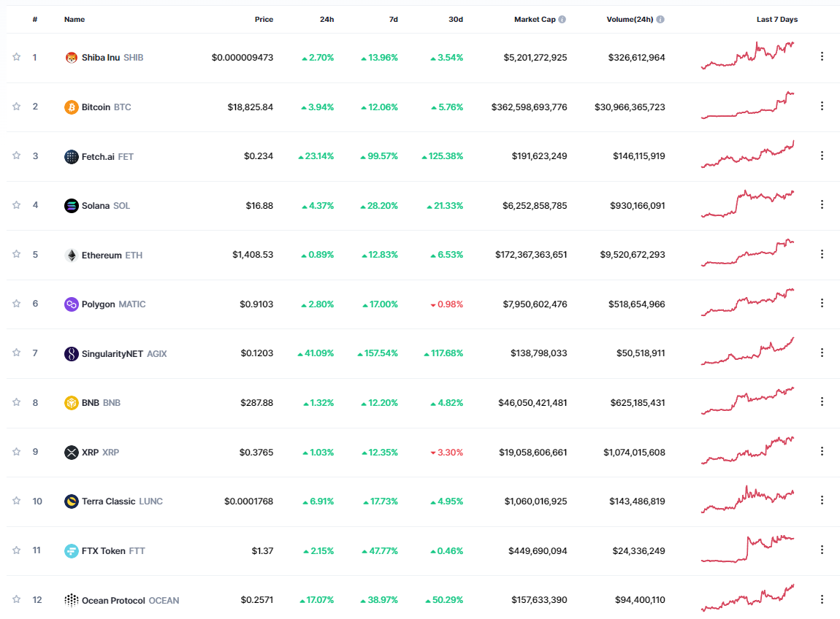Screen dimensions: 840x619
Task: Sort the table by Price column
Action: click(x=264, y=20)
